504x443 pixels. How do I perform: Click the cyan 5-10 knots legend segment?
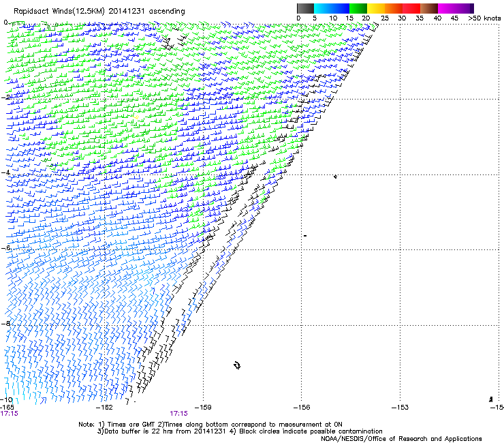(323, 8)
